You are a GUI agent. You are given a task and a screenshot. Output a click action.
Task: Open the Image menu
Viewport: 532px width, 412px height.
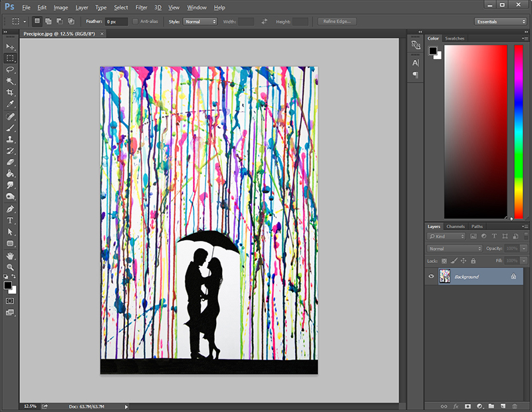[61, 7]
